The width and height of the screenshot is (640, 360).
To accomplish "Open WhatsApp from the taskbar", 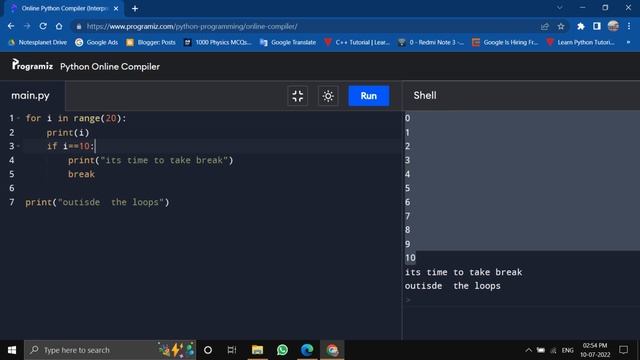I will point(282,350).
